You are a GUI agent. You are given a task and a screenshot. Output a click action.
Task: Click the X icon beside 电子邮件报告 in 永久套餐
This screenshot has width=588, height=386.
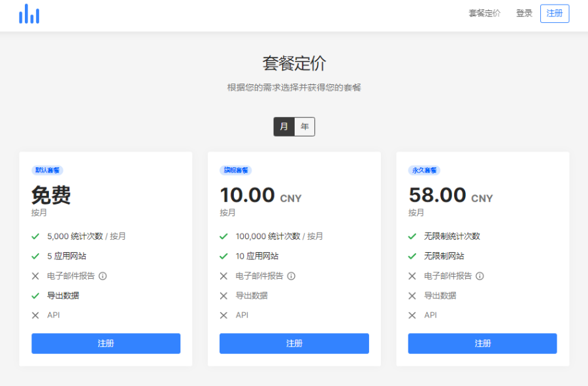point(412,276)
